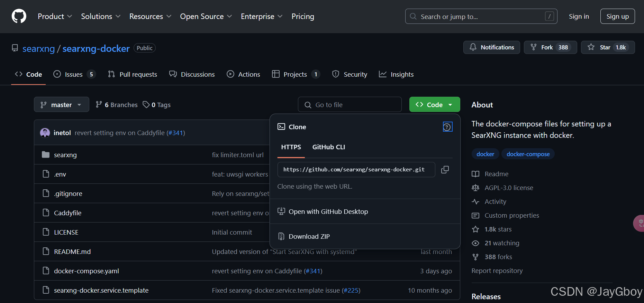
Task: Open the Projects tab
Action: [296, 74]
